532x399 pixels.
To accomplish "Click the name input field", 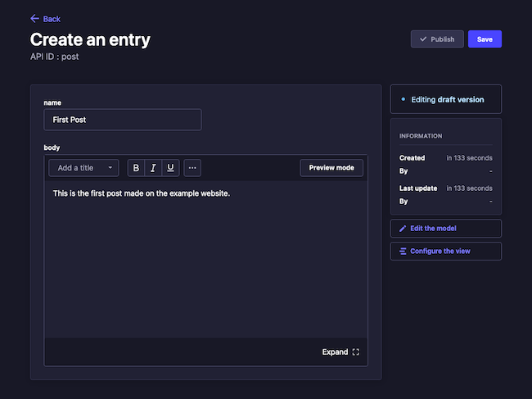I will click(x=122, y=120).
